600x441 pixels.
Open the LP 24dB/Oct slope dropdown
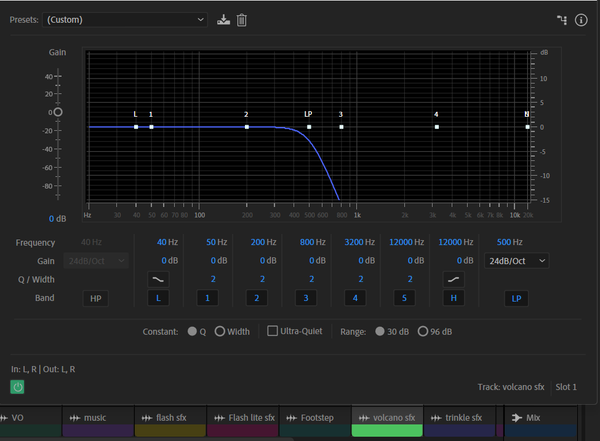[x=516, y=260]
